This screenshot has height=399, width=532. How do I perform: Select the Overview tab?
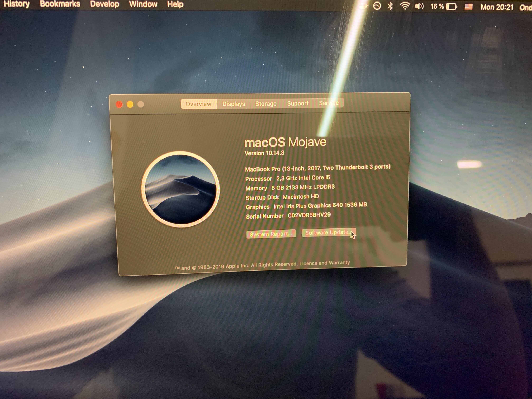click(198, 104)
